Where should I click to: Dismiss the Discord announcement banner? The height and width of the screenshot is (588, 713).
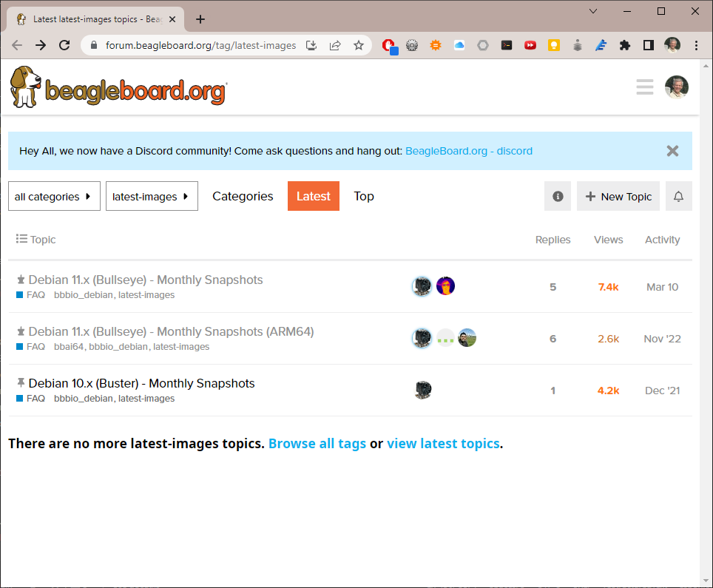tap(672, 151)
